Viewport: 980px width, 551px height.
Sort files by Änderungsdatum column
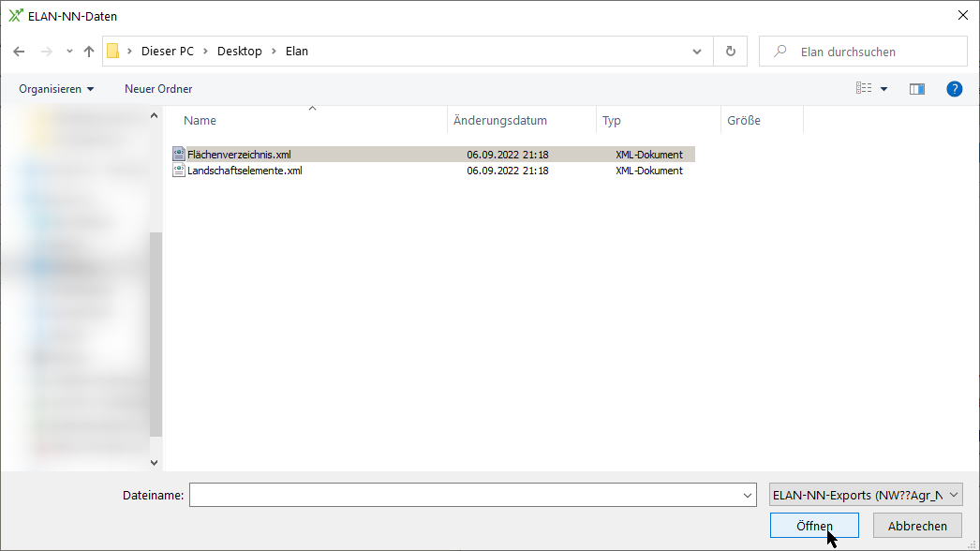500,121
